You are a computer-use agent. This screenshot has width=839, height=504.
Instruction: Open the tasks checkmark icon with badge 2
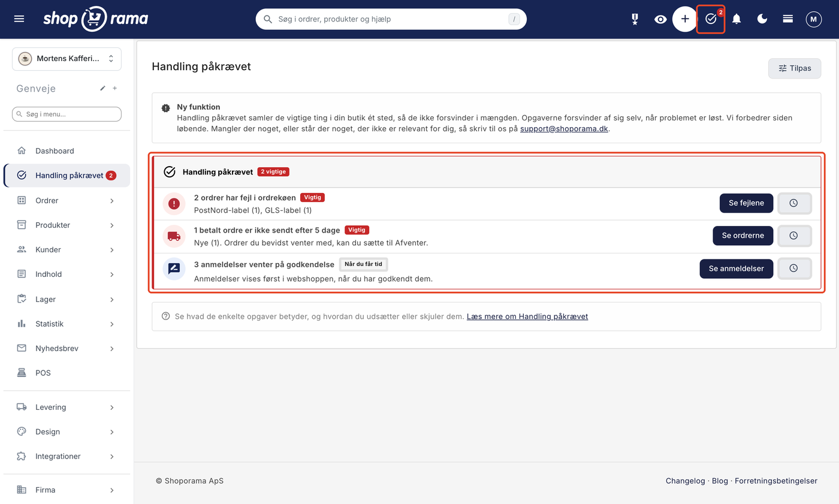(711, 19)
